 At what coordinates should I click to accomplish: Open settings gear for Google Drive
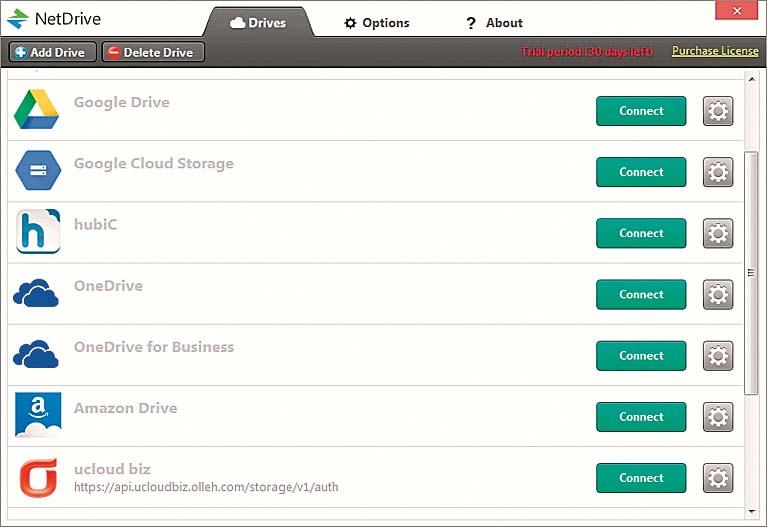coord(718,111)
